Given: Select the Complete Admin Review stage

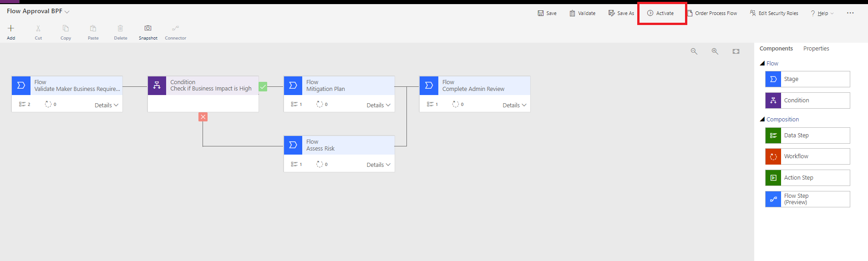Looking at the screenshot, I should tap(474, 85).
